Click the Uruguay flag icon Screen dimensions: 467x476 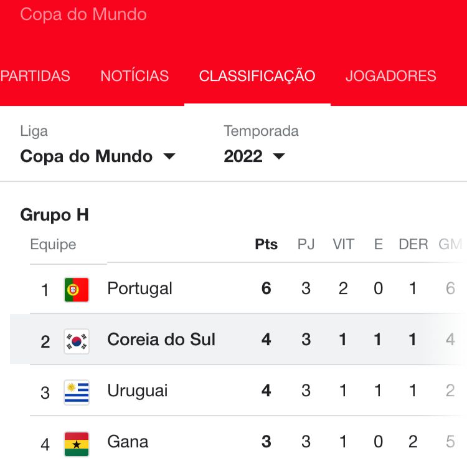point(77,393)
